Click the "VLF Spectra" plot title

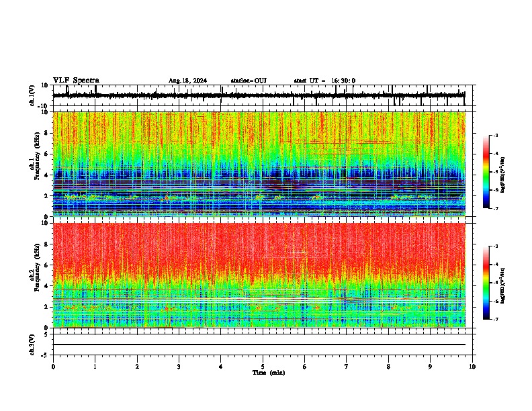coord(76,81)
